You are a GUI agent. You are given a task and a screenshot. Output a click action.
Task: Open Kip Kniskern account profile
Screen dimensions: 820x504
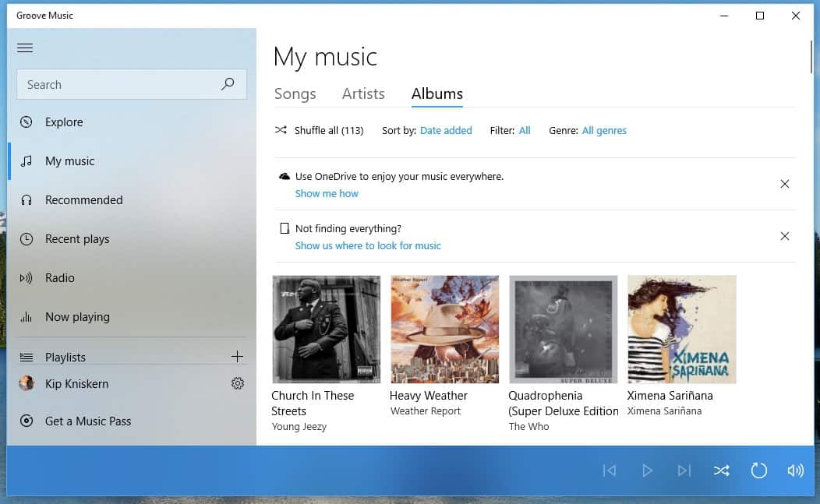pyautogui.click(x=76, y=384)
